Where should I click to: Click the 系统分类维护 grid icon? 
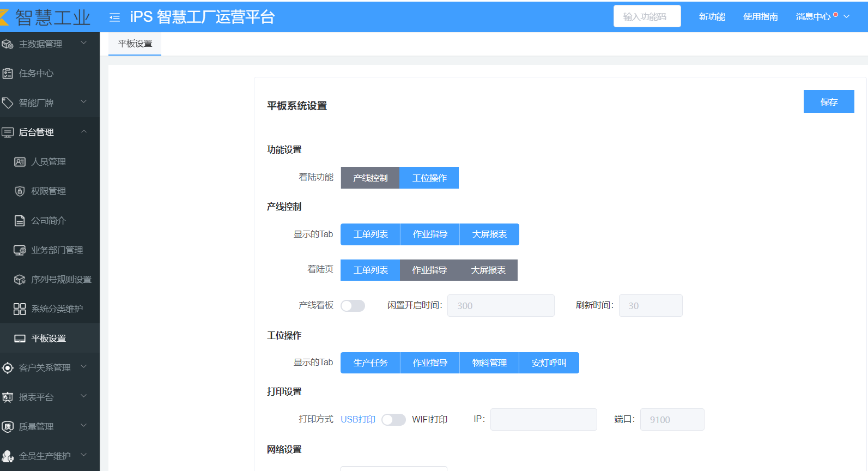(x=20, y=309)
